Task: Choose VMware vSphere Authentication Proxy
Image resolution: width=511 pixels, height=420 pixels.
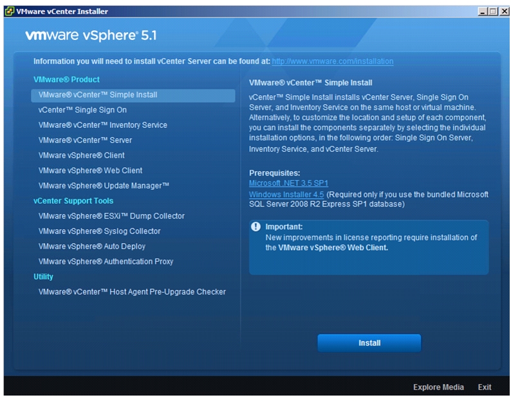Action: pyautogui.click(x=106, y=262)
